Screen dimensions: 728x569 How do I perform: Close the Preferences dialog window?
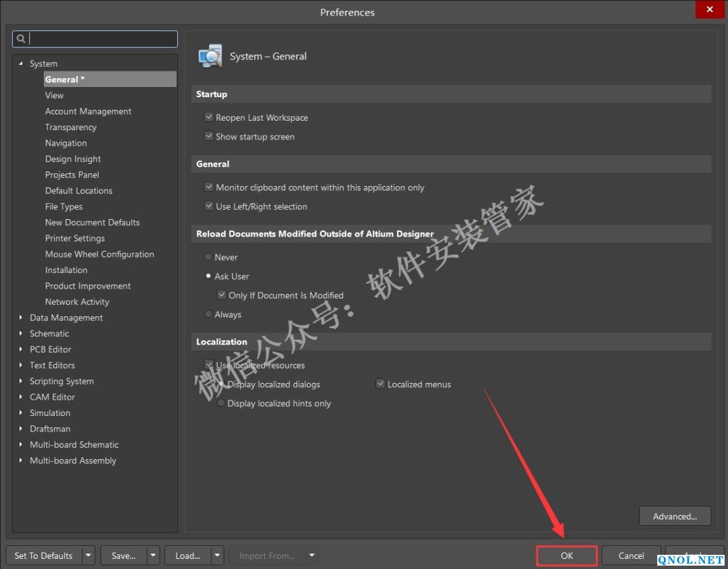tap(709, 9)
